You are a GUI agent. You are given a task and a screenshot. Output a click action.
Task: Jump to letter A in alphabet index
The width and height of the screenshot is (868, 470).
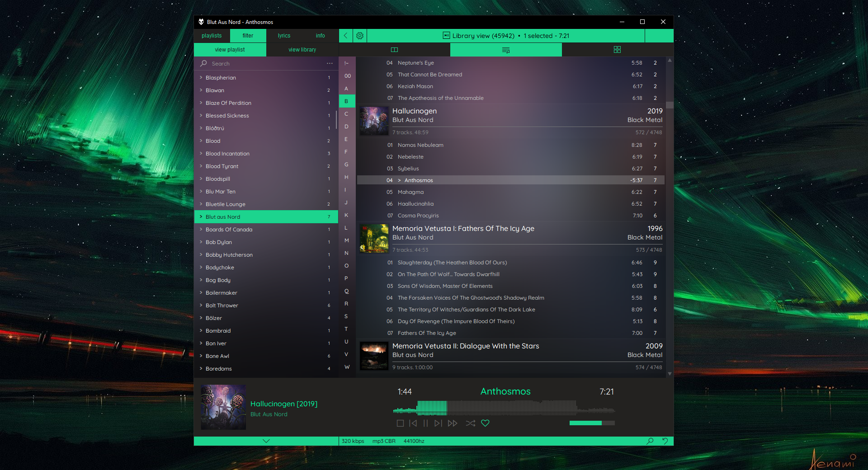point(346,89)
